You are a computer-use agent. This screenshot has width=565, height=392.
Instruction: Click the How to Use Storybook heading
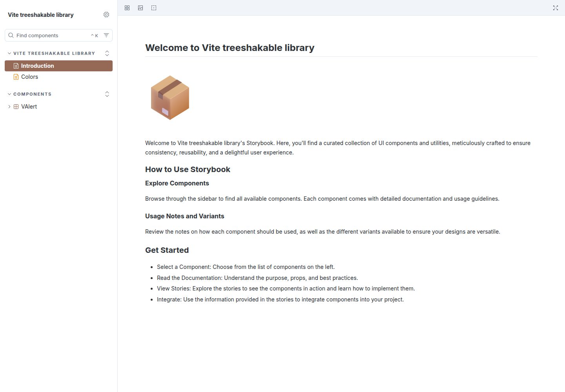click(188, 169)
